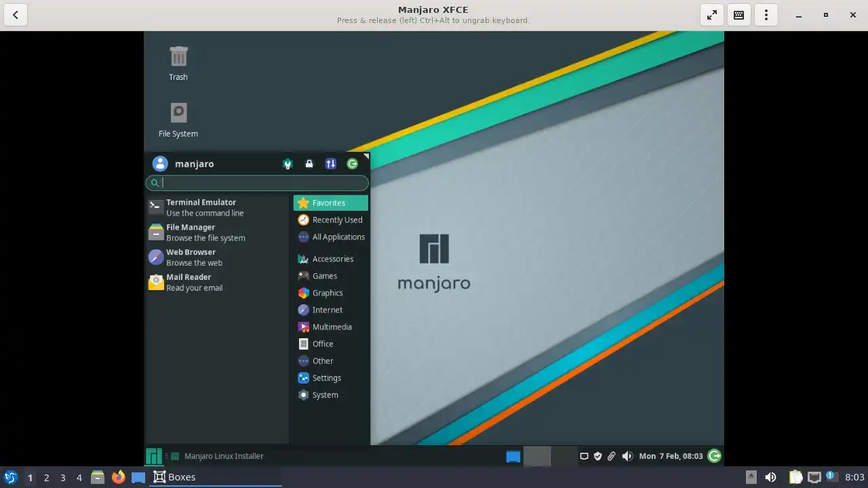The width and height of the screenshot is (868, 488).
Task: Click the XFCE panel volume icon
Action: point(627,456)
